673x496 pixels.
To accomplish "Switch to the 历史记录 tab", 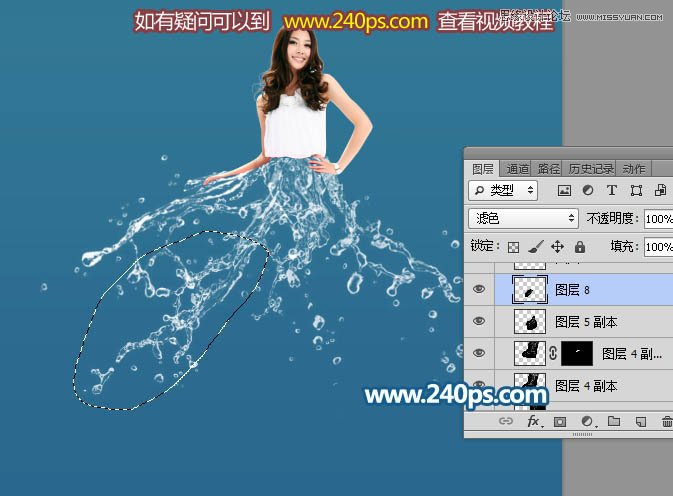I will coord(591,168).
